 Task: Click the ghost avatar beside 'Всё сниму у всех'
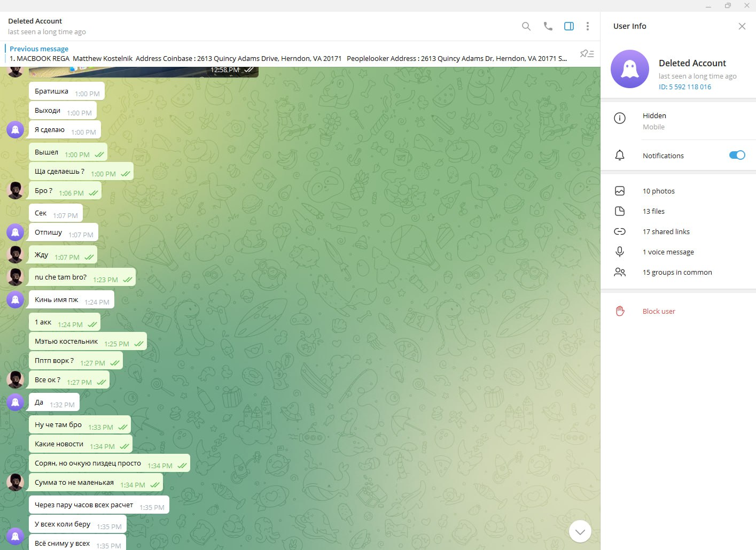[15, 536]
